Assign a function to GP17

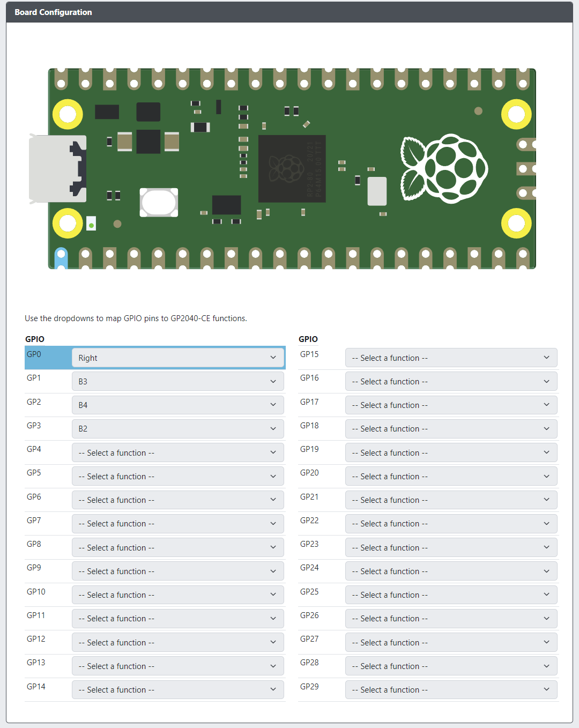(451, 405)
